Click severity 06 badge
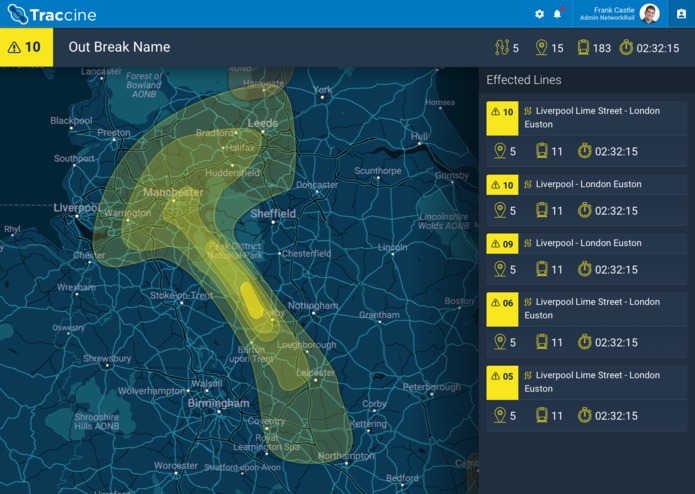The image size is (695, 494). tap(502, 309)
